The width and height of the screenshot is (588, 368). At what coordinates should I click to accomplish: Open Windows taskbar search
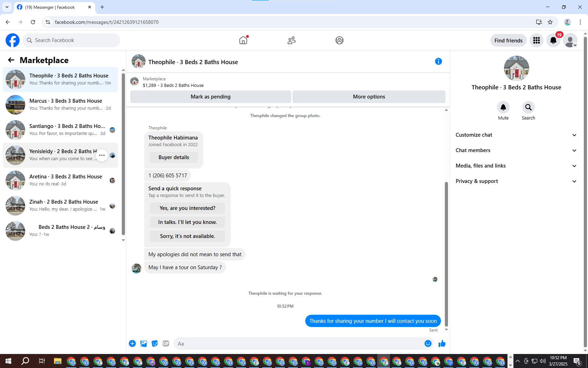click(25, 361)
